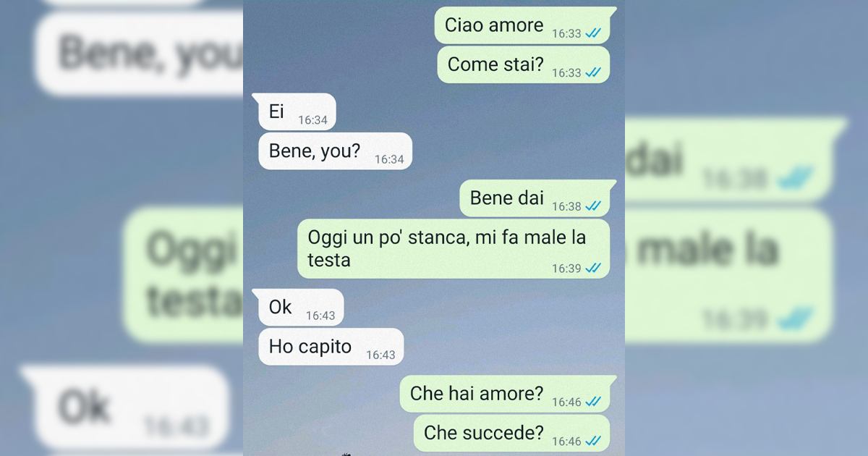Click the 16:43 timestamp on 'Ho capito'
The height and width of the screenshot is (456, 868).
[380, 355]
